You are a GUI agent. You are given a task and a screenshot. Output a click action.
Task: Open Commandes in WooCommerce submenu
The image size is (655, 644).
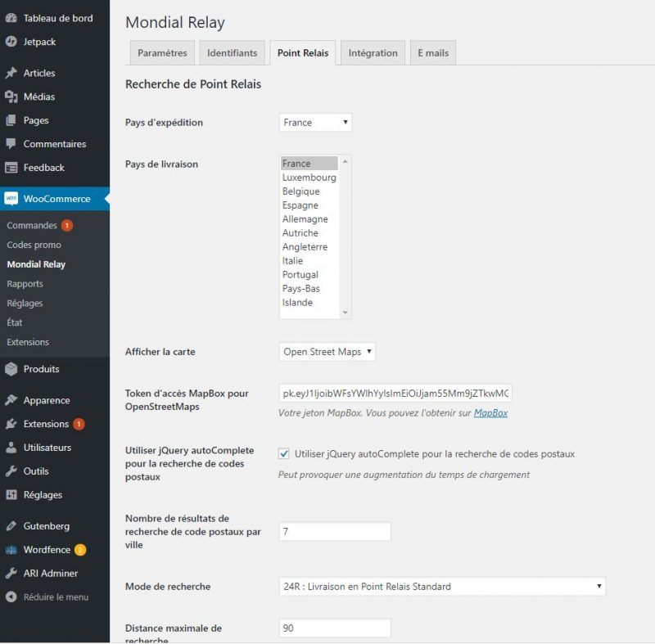point(32,225)
